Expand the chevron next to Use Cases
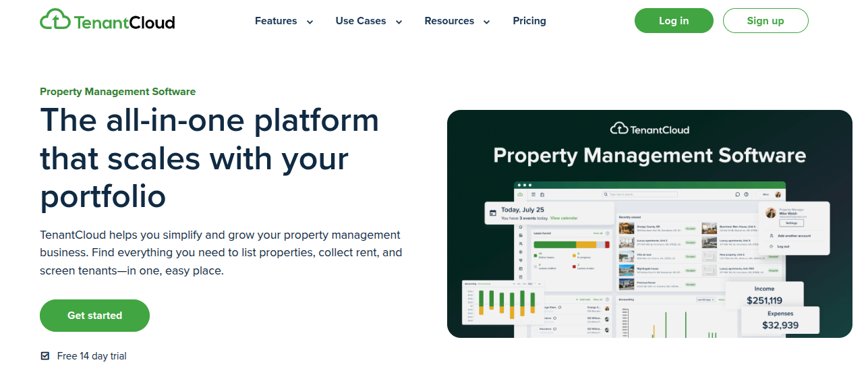 pyautogui.click(x=399, y=22)
